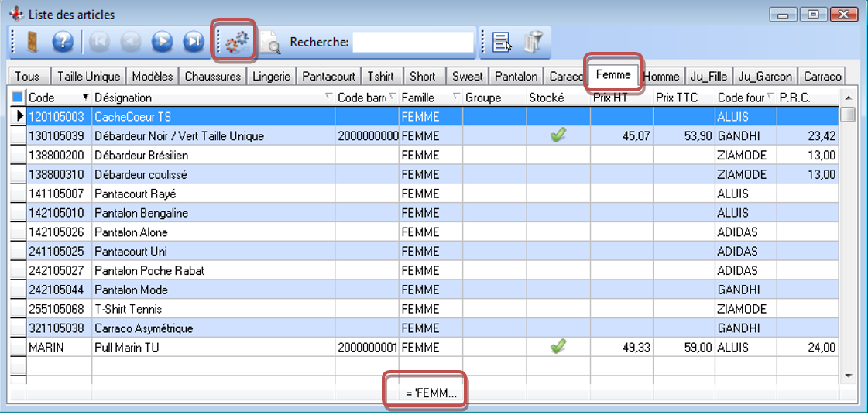868x415 pixels.
Task: Open the Désignation column filter dropdown
Action: point(329,98)
